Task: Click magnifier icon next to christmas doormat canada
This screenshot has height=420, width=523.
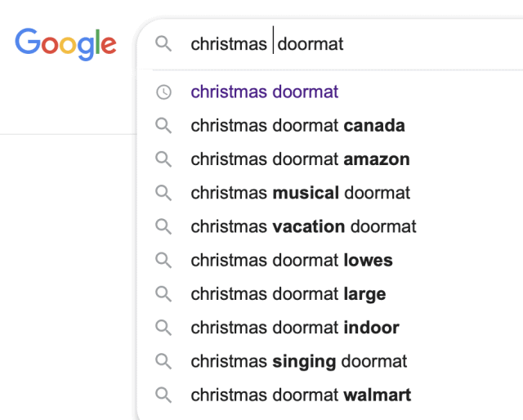Action: [163, 126]
